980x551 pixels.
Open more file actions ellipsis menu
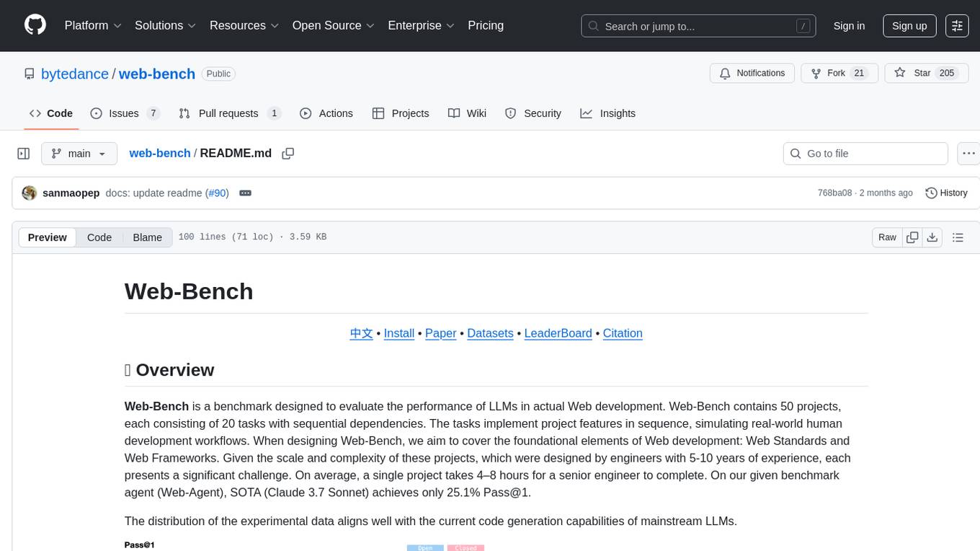968,154
